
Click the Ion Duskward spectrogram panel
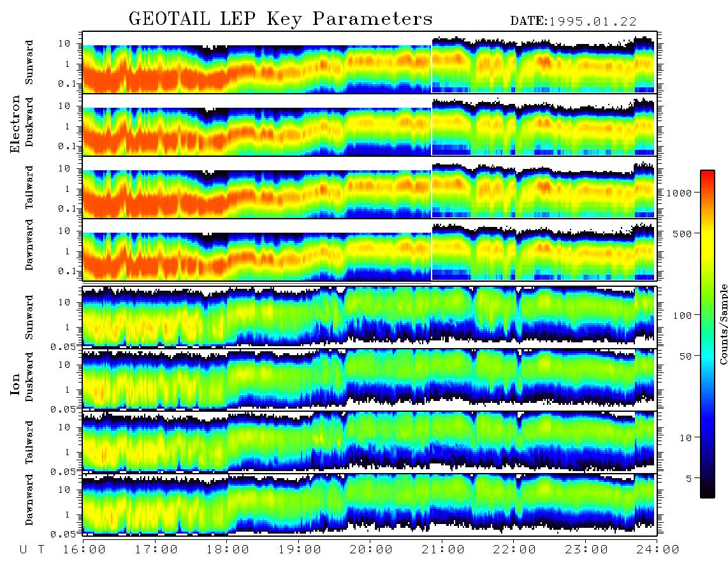coord(370,380)
